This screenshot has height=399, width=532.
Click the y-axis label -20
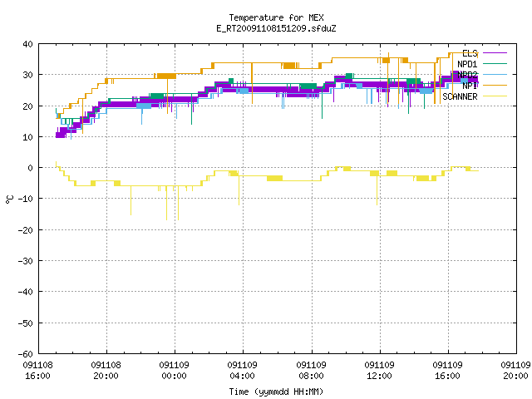(x=26, y=230)
